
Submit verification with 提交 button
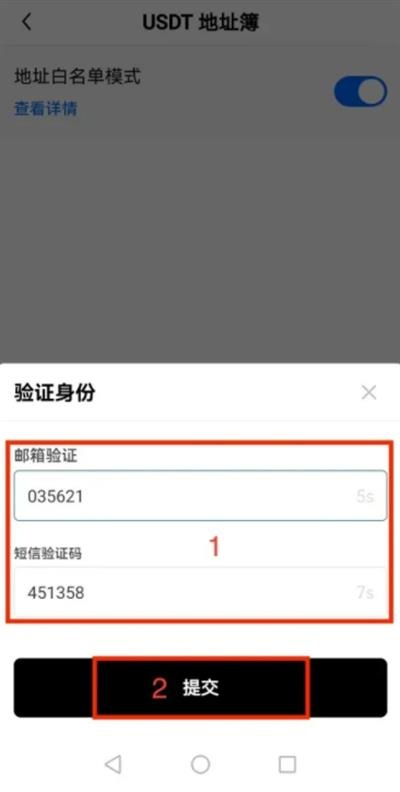tap(201, 687)
